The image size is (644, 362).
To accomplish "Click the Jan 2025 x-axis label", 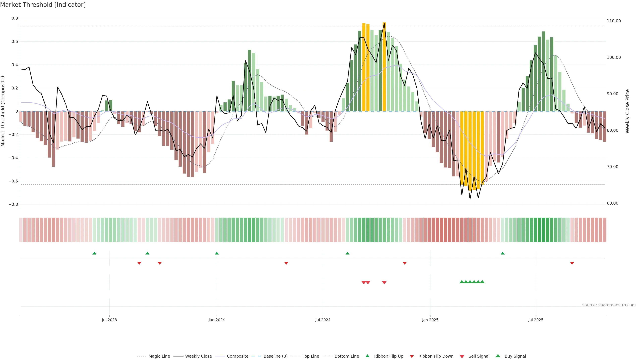I will coord(430,320).
